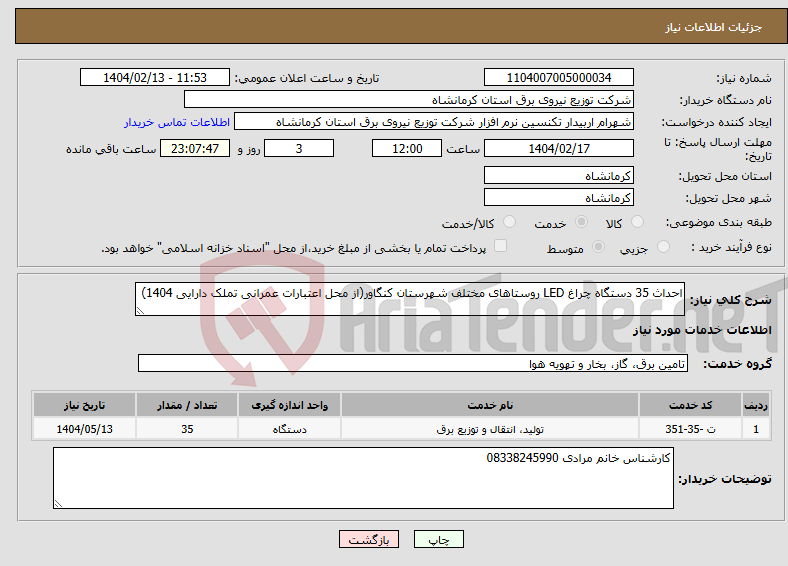Click the ردیف column header
The width and height of the screenshot is (788, 566).
click(x=756, y=405)
